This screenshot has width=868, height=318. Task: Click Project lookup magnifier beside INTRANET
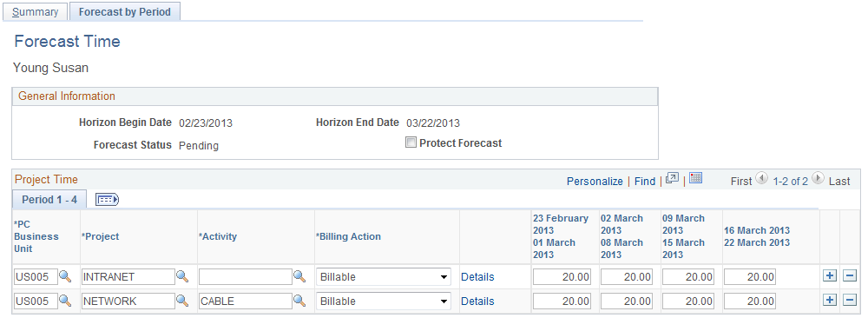[x=182, y=276]
